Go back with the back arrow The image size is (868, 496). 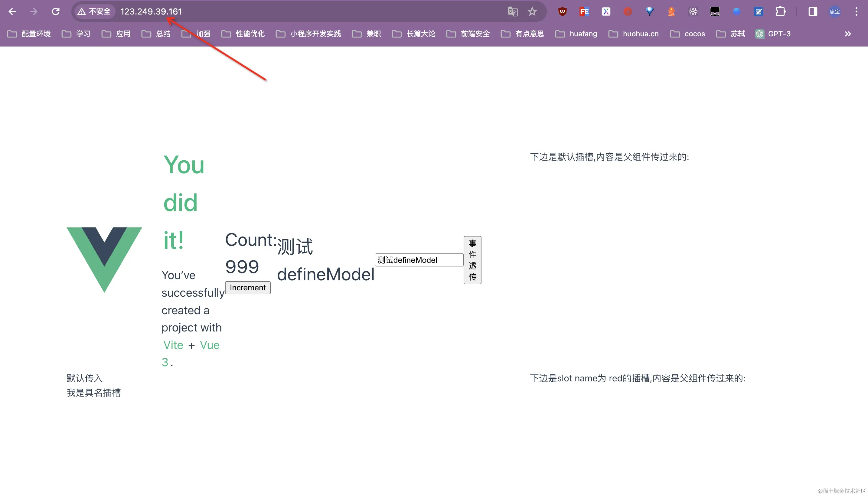pos(12,11)
